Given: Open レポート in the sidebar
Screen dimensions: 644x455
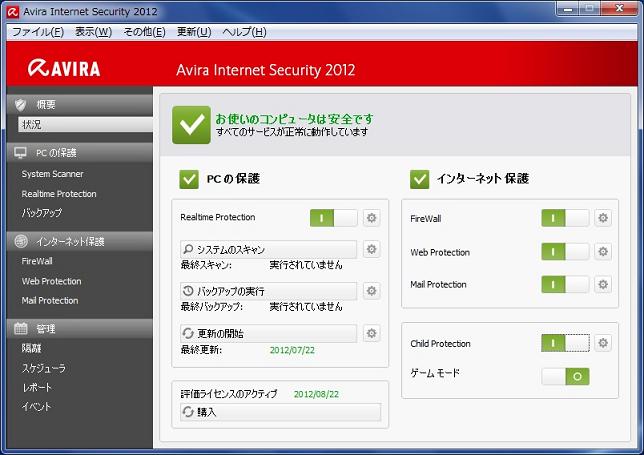Looking at the screenshot, I should [x=37, y=387].
